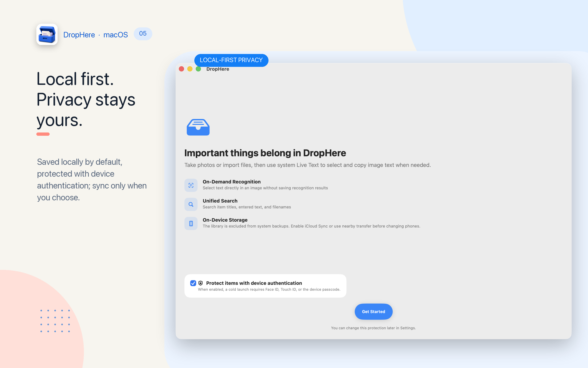Click "You can change this protection later" note
588x368 pixels.
coord(373,328)
